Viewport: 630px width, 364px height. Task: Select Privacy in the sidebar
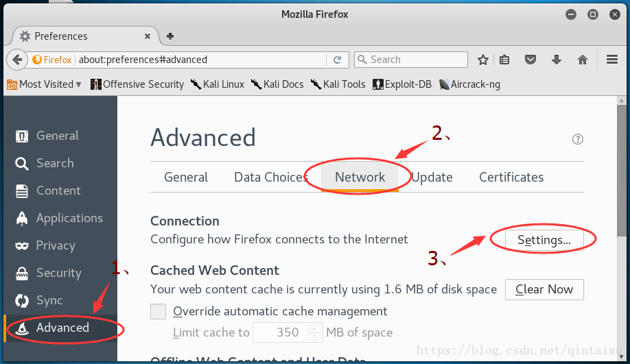tap(55, 245)
